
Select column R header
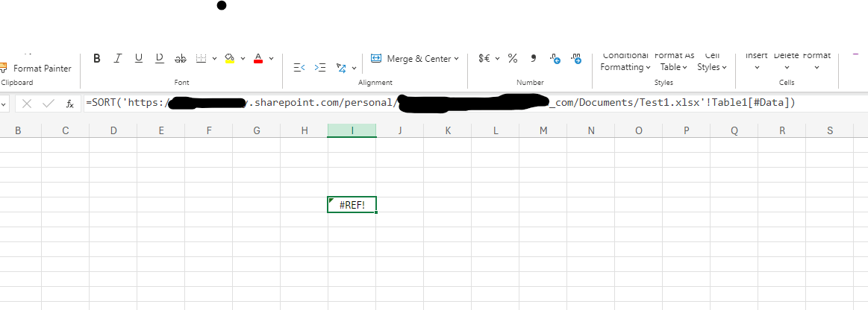click(782, 130)
